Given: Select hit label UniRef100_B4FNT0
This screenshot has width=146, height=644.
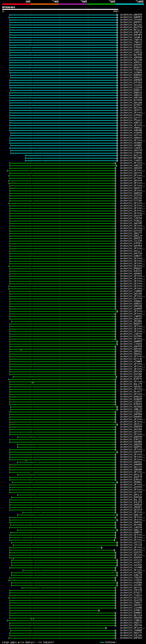Looking at the screenshot, I should click(131, 22).
